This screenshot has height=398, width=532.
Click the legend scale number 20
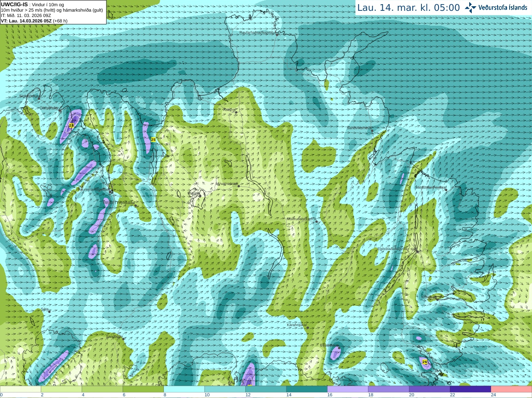(411, 395)
